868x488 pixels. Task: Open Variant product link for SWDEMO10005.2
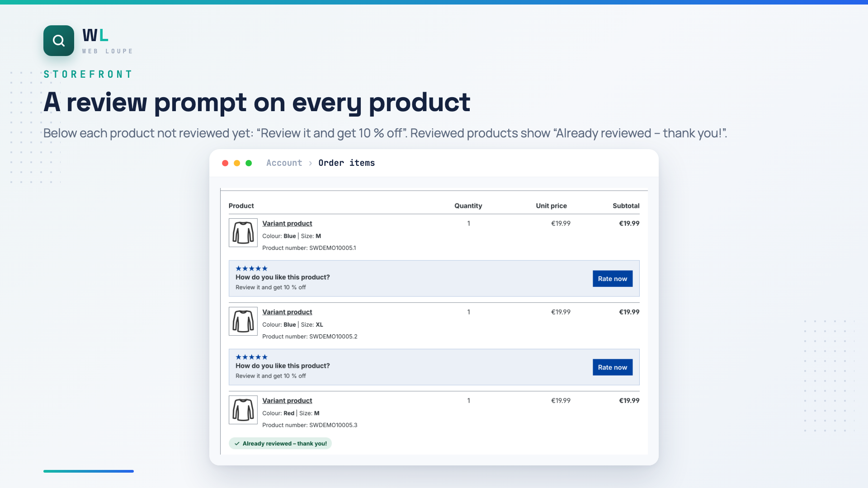coord(287,312)
